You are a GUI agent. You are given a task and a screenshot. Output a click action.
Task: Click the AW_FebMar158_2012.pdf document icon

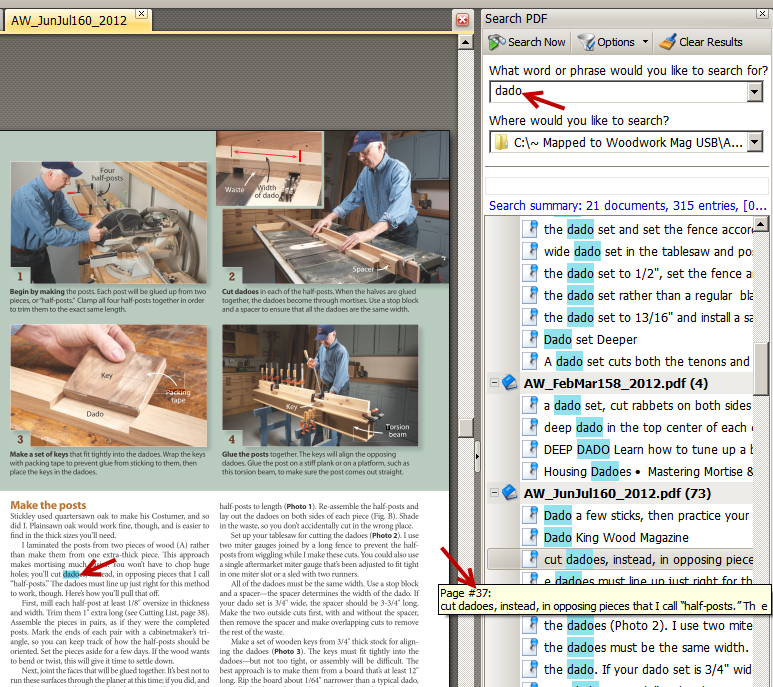[510, 384]
